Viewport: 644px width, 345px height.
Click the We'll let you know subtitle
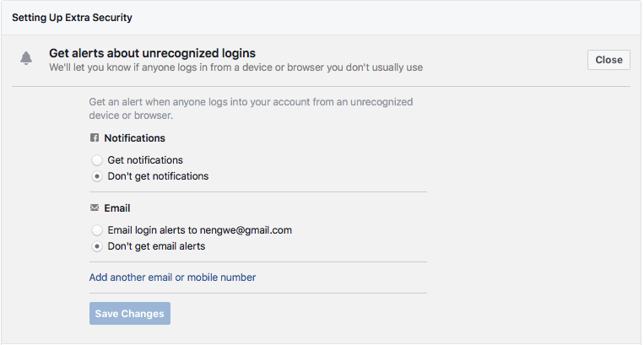tap(236, 67)
